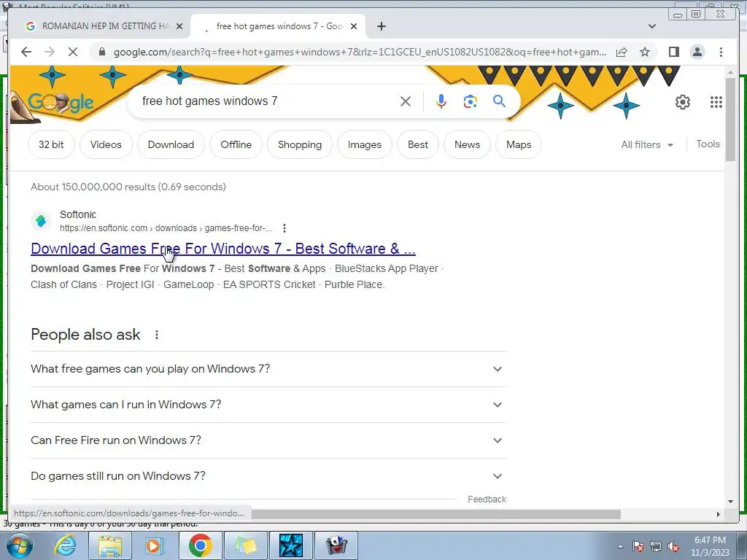Screen dimensions: 747x560
Task: Launch Internet Explorer from taskbar
Action: pyautogui.click(x=64, y=545)
